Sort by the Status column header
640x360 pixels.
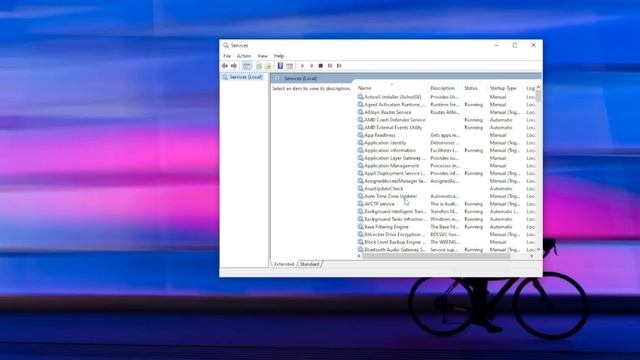coord(471,88)
